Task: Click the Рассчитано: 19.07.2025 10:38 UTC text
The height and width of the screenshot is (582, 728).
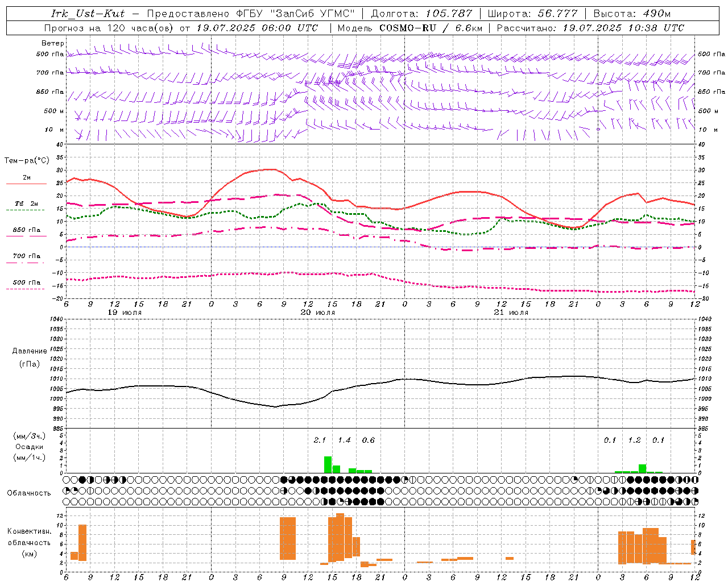Action: (x=590, y=28)
